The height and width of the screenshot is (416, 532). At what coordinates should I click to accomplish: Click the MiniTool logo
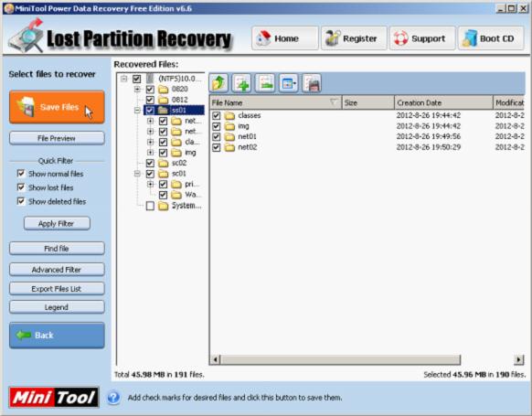pyautogui.click(x=54, y=398)
